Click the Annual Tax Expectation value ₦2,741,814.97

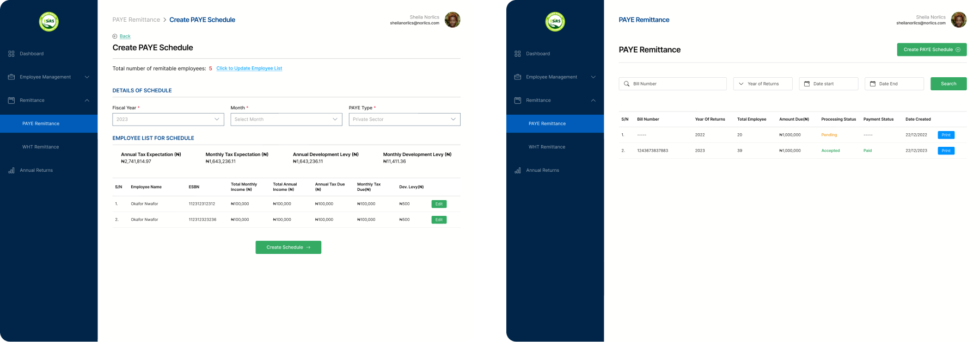[x=136, y=161]
